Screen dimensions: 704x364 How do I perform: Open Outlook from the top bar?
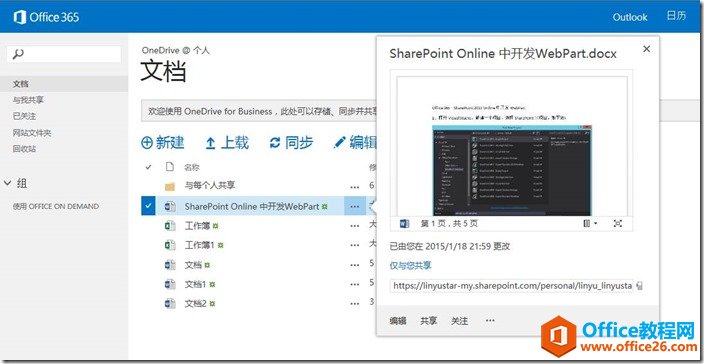[x=630, y=17]
